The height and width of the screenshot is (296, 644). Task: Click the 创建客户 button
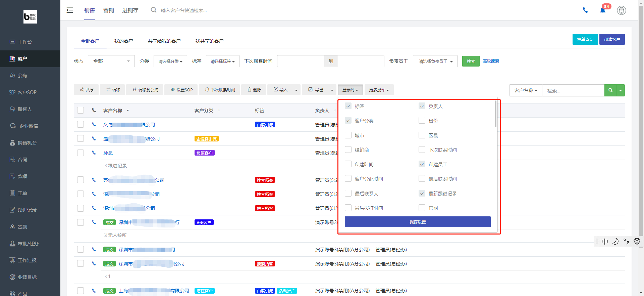[612, 39]
